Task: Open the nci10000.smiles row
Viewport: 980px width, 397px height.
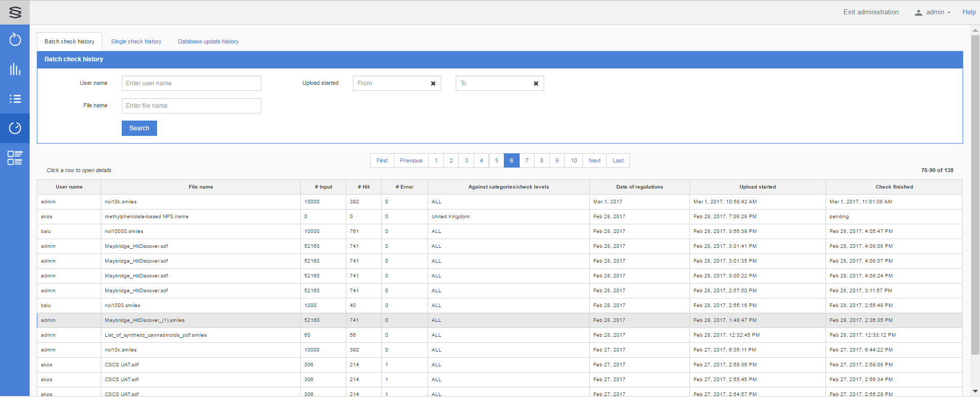Action: [499, 231]
